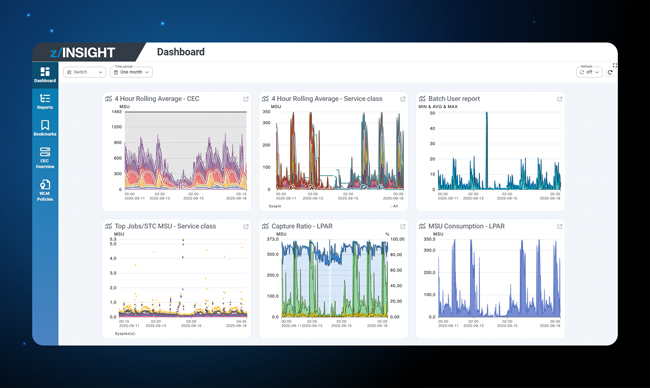Toggle fullscreen mode icon
The image size is (650, 388).
[615, 65]
